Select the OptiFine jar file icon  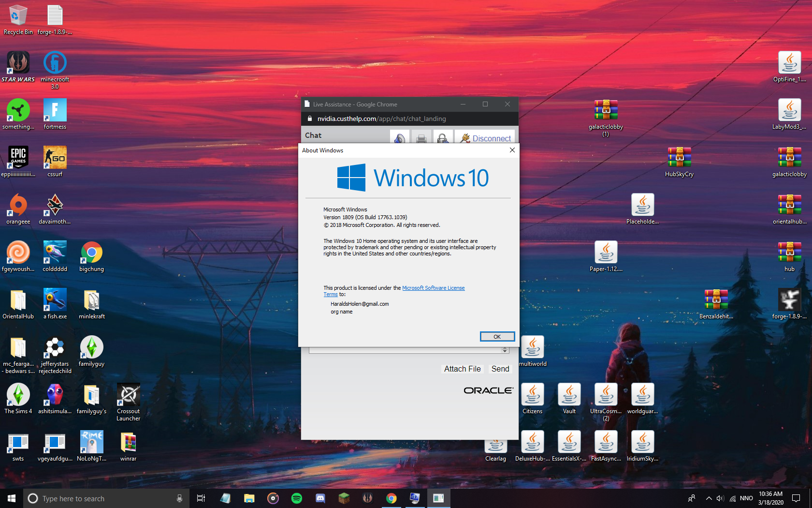click(789, 67)
